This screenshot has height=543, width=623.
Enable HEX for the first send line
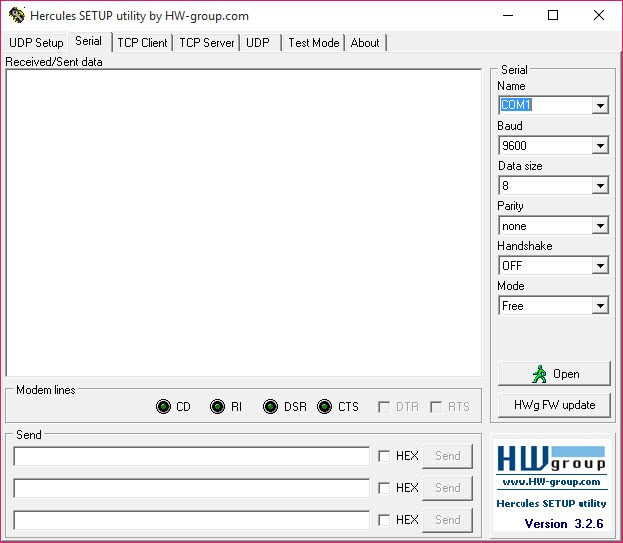(384, 456)
